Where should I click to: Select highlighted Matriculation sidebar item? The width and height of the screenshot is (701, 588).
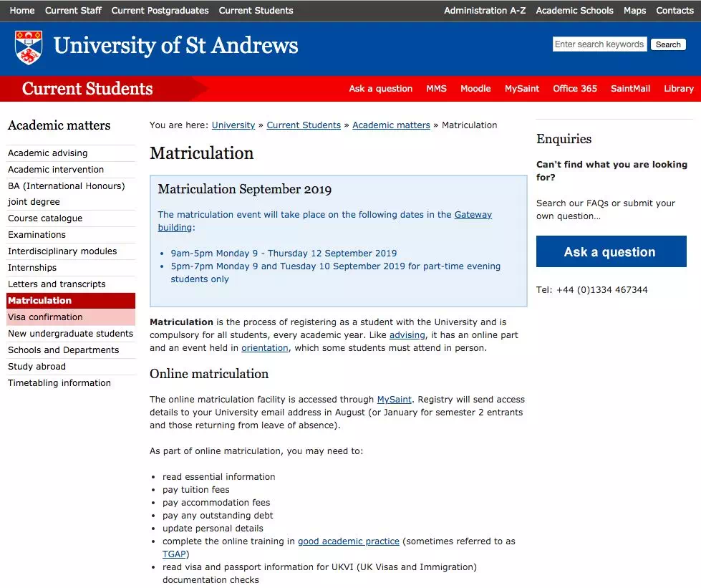[71, 301]
